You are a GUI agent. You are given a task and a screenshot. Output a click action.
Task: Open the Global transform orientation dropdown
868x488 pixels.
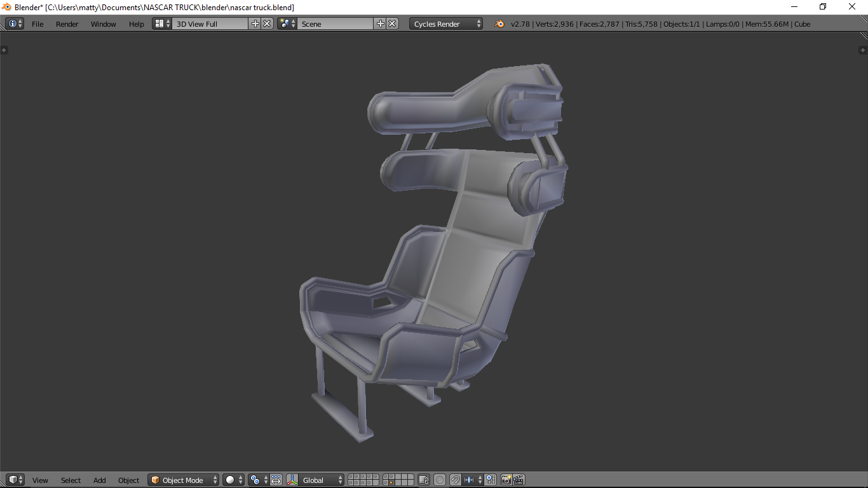tap(322, 480)
